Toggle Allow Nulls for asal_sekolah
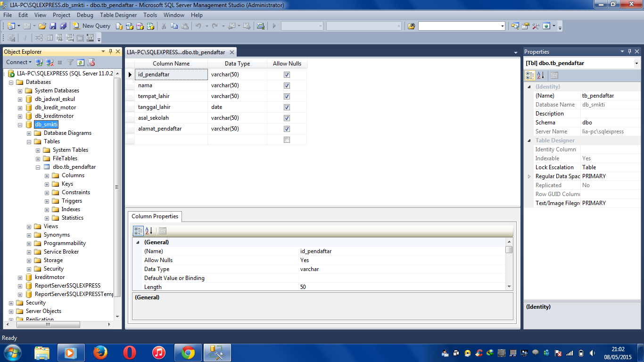 tap(287, 118)
